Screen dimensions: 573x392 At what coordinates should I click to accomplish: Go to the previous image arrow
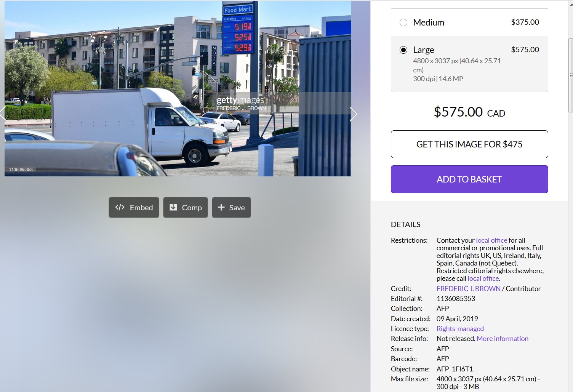[x=2, y=114]
